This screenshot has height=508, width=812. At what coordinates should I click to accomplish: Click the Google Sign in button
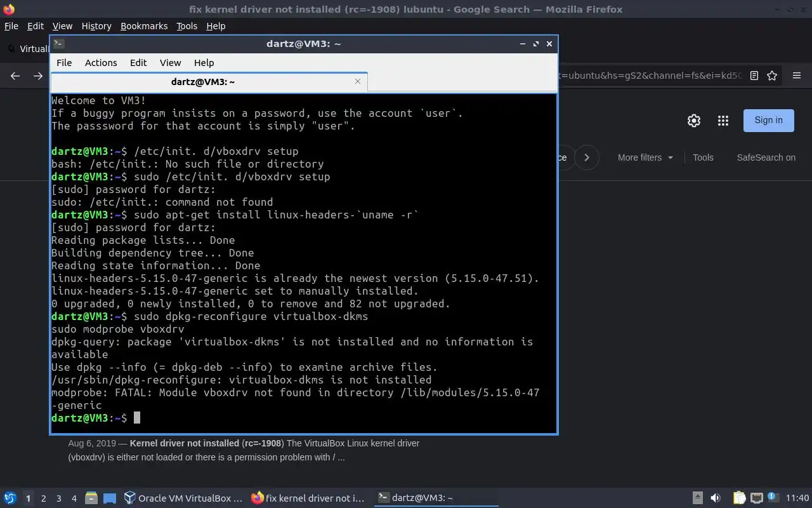pos(769,120)
